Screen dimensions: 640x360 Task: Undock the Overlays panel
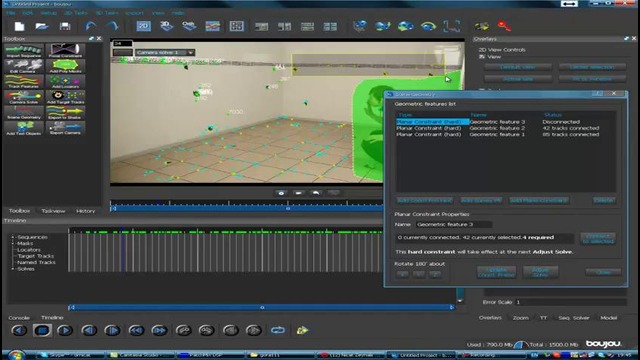click(x=626, y=38)
